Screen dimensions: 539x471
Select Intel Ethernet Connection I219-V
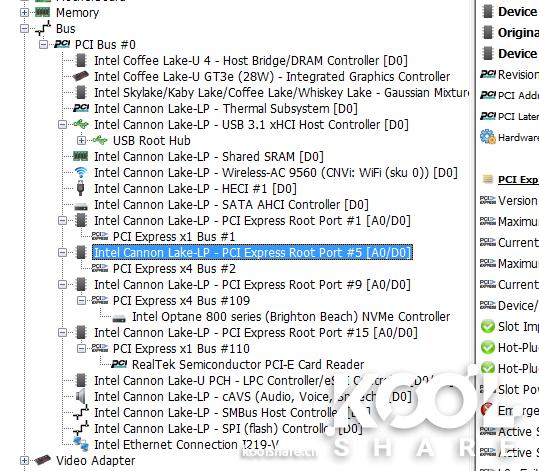click(186, 445)
